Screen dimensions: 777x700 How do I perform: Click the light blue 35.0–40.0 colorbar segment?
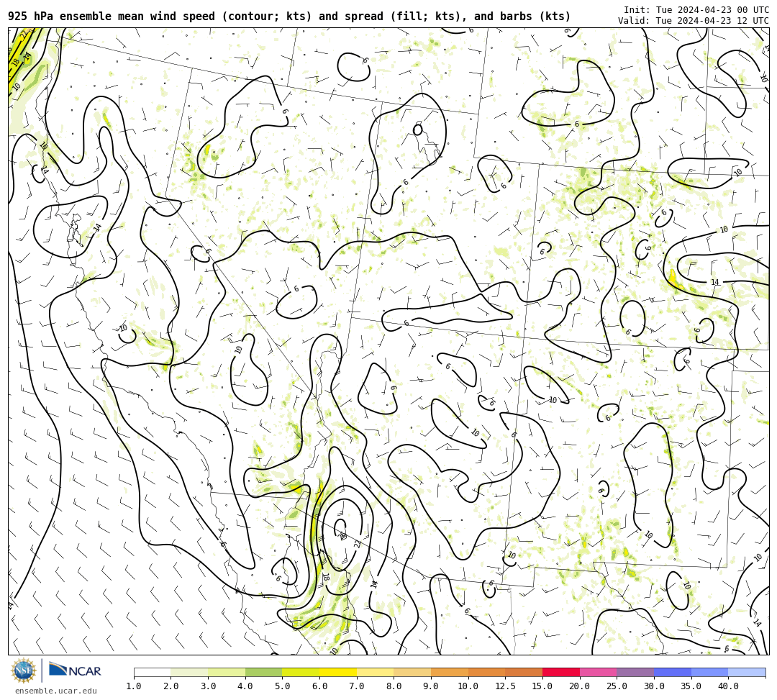click(709, 672)
